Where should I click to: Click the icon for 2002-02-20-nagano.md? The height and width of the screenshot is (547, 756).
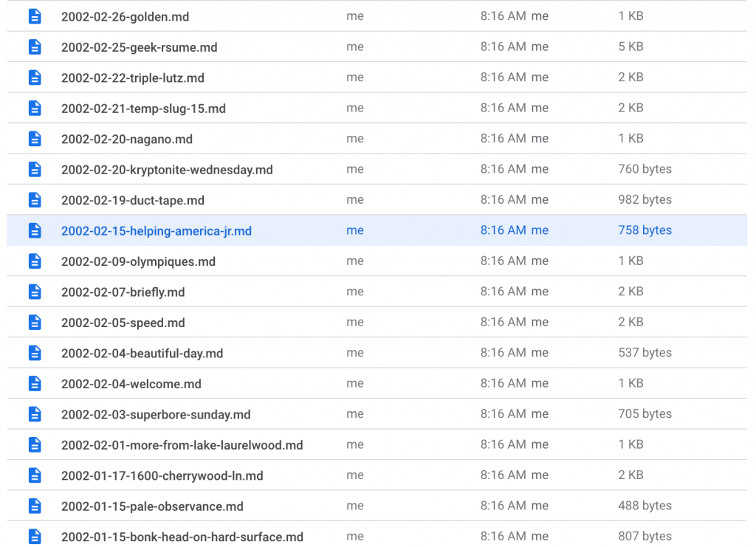[35, 139]
